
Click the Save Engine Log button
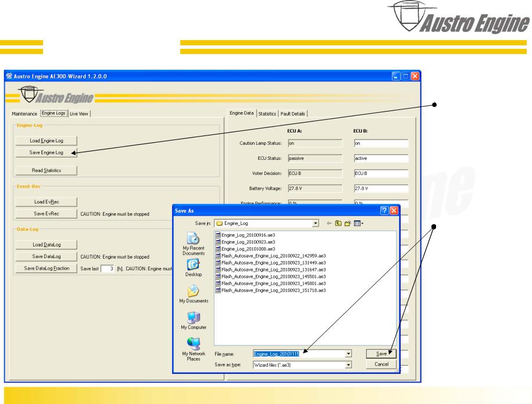(x=46, y=152)
